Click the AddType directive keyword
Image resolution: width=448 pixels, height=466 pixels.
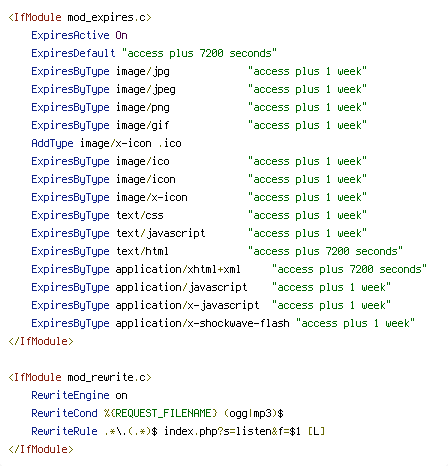click(x=52, y=143)
